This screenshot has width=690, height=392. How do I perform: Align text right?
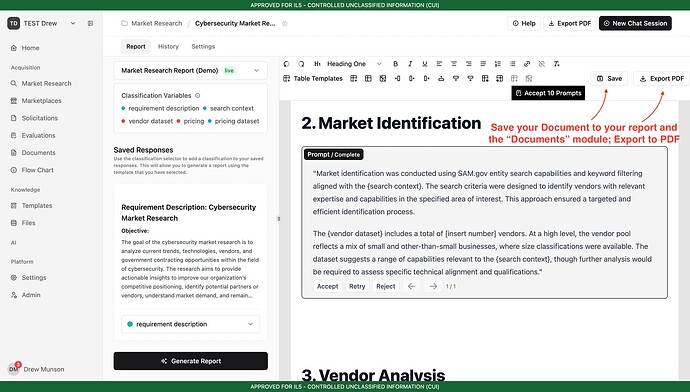[x=469, y=64]
